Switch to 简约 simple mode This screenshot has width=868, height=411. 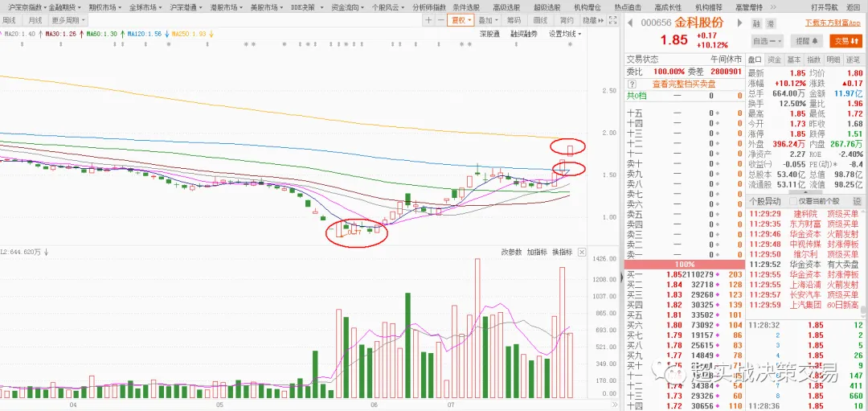click(567, 20)
